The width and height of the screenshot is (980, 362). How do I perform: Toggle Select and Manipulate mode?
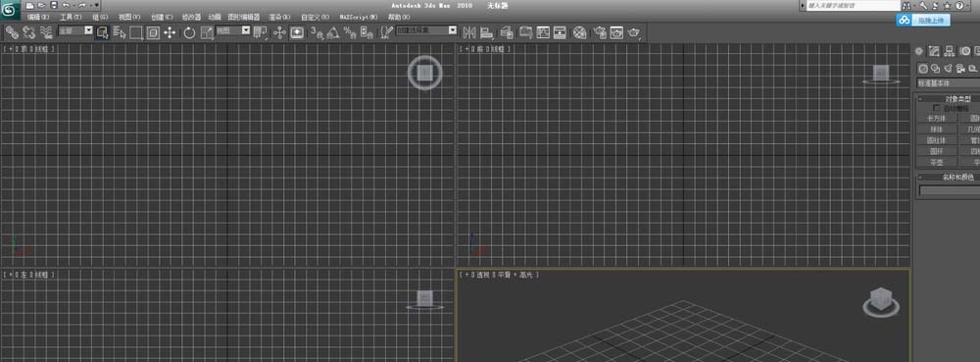pyautogui.click(x=279, y=32)
